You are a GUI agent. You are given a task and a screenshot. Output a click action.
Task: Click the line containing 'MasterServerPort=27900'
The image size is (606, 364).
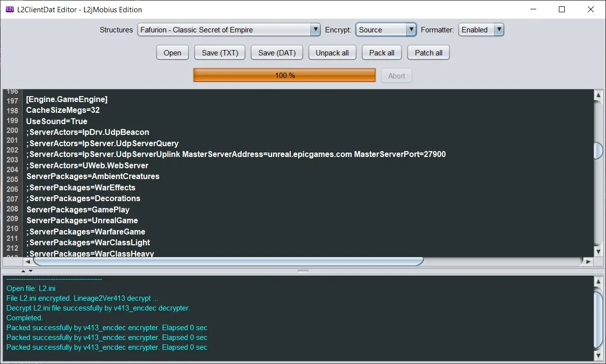[236, 155]
